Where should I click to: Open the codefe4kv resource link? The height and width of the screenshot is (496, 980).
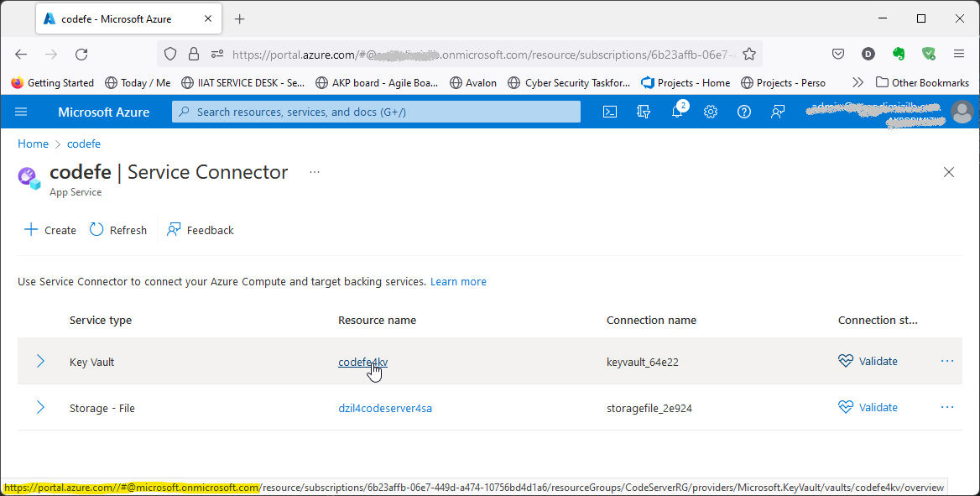(x=362, y=362)
